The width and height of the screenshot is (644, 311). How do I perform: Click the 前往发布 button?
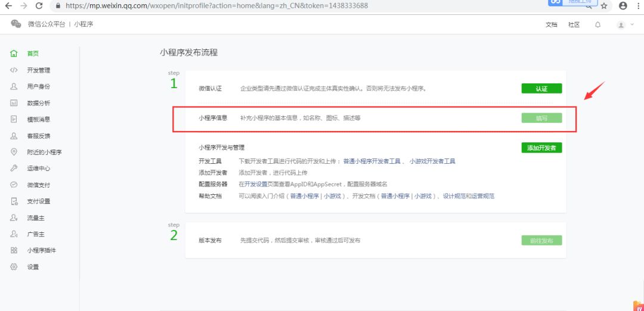(541, 241)
